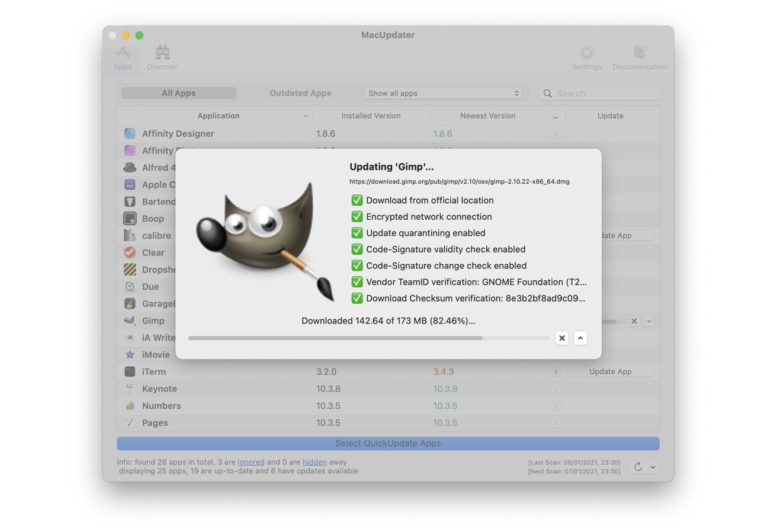The height and width of the screenshot is (532, 777).
Task: Click the Apple Configurator icon
Action: tap(130, 184)
